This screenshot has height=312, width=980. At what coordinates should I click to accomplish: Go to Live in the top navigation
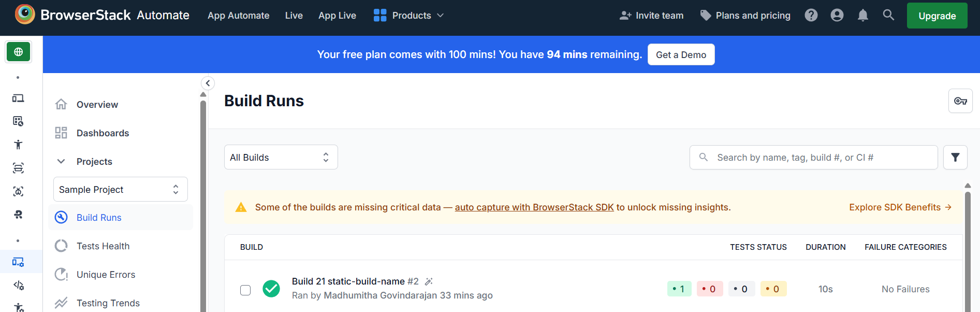294,16
